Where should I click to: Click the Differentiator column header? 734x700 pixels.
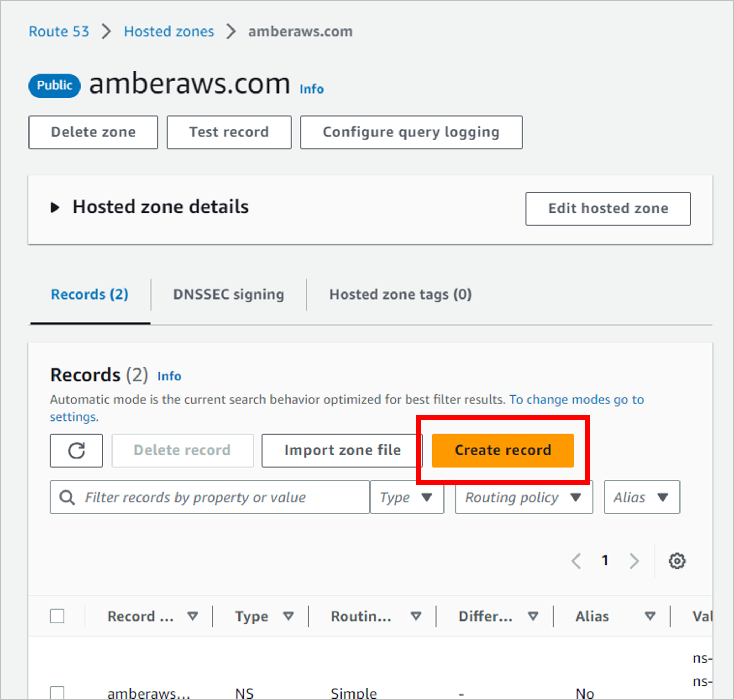click(485, 616)
